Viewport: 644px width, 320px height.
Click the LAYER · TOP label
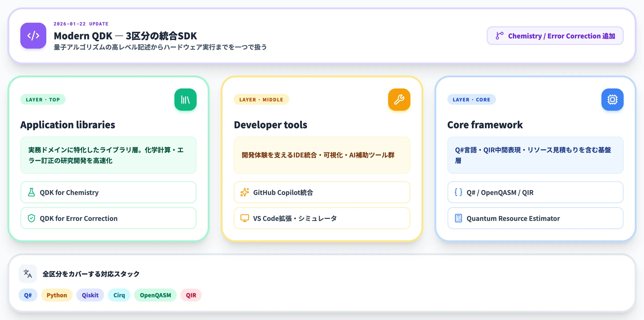43,100
